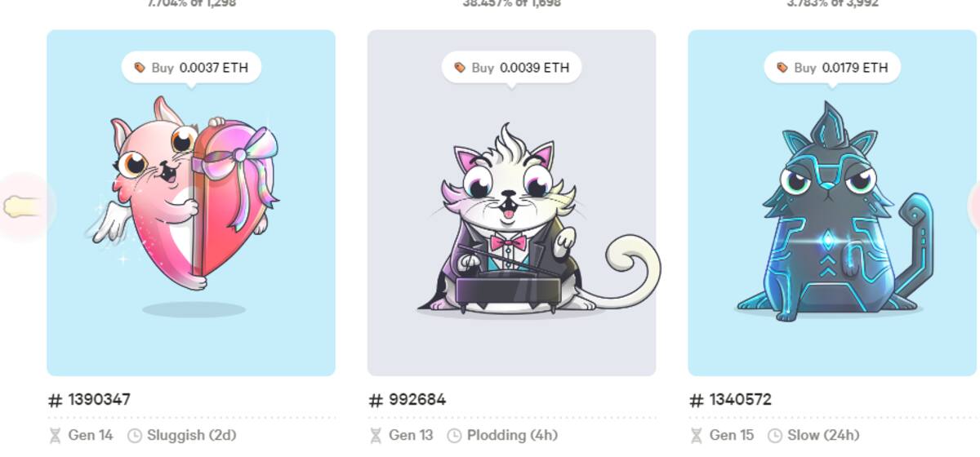
Task: Go to previous kitties with left carousel arrow
Action: coord(23,206)
